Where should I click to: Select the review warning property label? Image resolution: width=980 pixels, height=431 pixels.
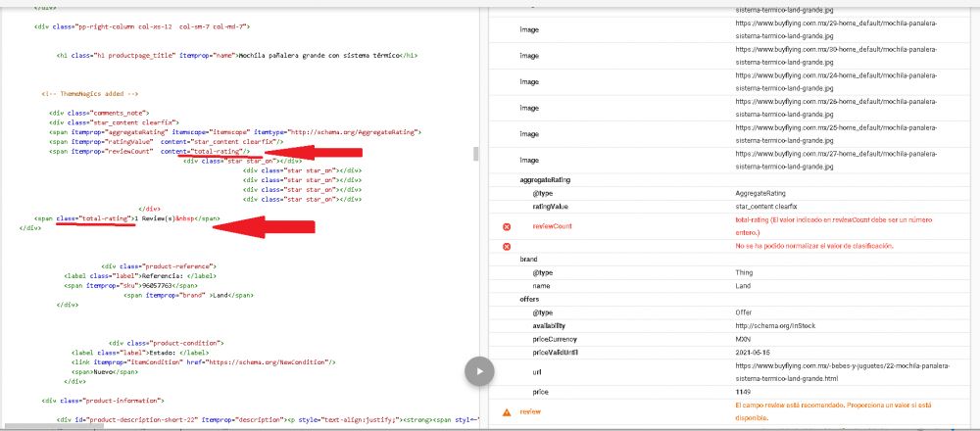point(530,412)
